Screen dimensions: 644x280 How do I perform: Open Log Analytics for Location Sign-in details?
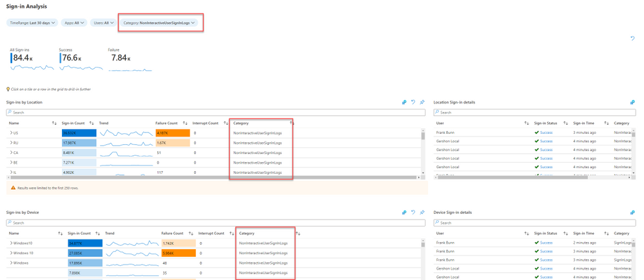coord(632,102)
